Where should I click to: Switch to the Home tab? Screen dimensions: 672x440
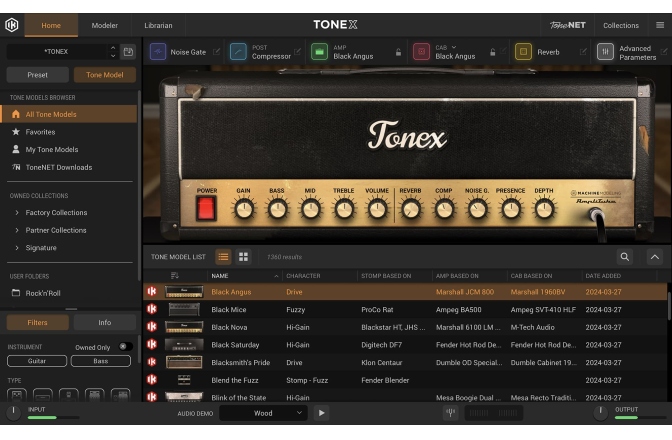pos(51,25)
